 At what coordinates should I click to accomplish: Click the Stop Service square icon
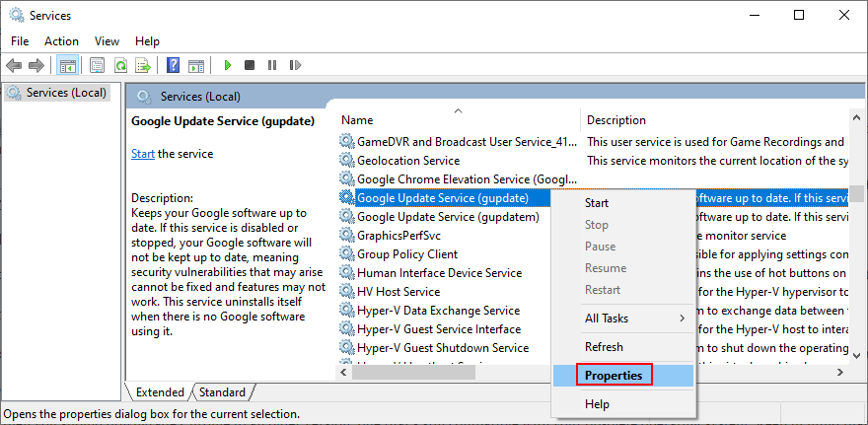(x=250, y=65)
